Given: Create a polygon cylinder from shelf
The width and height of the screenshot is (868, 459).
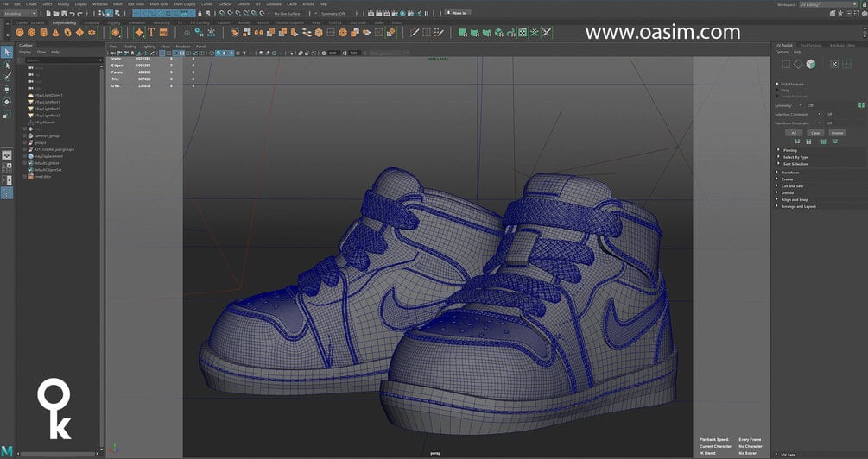Looking at the screenshot, I should (44, 33).
